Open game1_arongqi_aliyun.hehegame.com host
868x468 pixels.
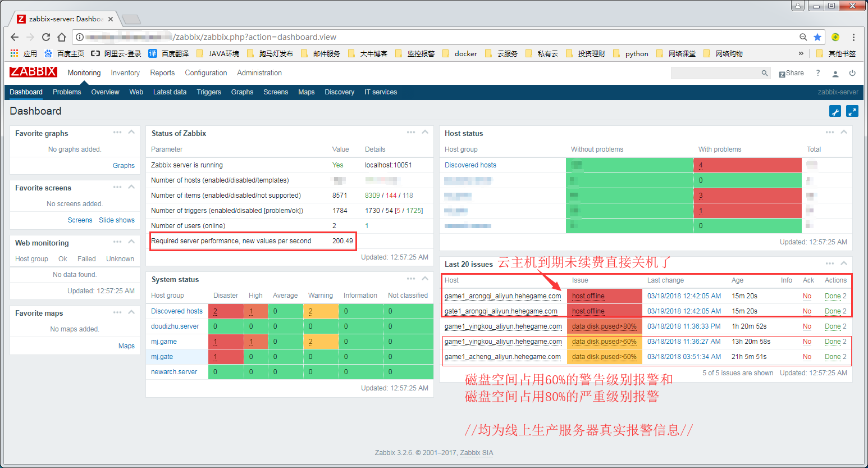point(502,296)
